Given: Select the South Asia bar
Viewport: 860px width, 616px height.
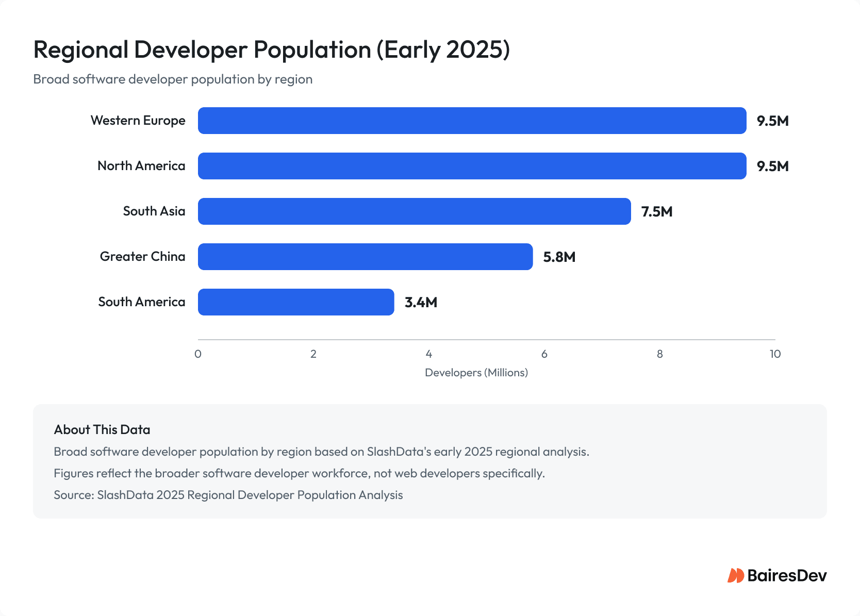Looking at the screenshot, I should click(415, 211).
